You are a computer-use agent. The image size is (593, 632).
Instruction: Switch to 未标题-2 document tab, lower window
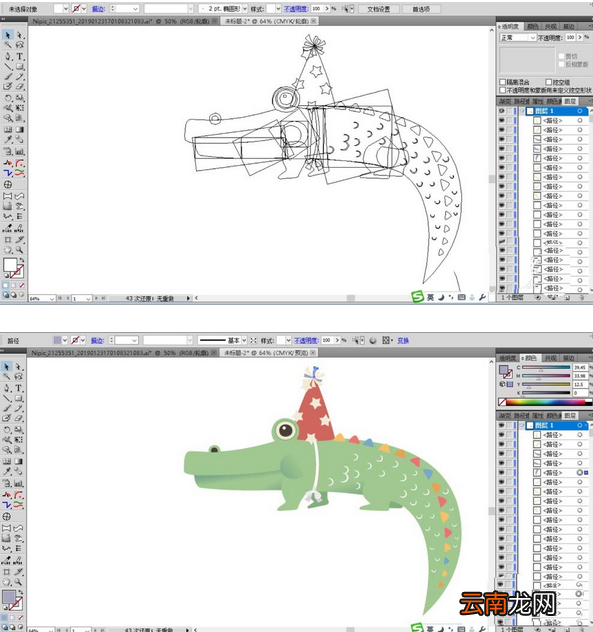coord(269,353)
